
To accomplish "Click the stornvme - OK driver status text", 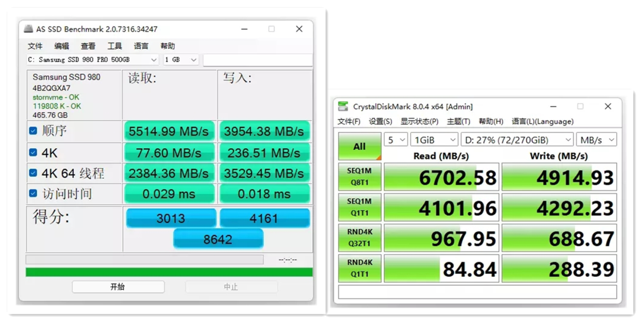I will click(x=56, y=97).
